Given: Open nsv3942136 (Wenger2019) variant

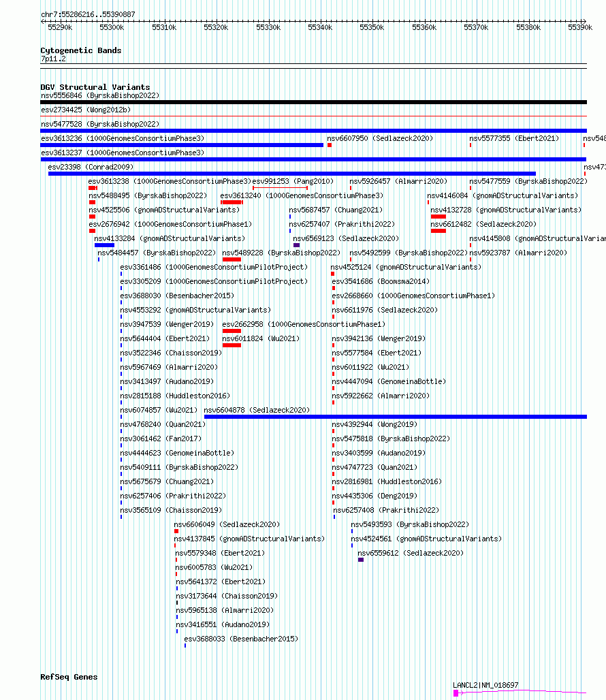Looking at the screenshot, I should [379, 338].
